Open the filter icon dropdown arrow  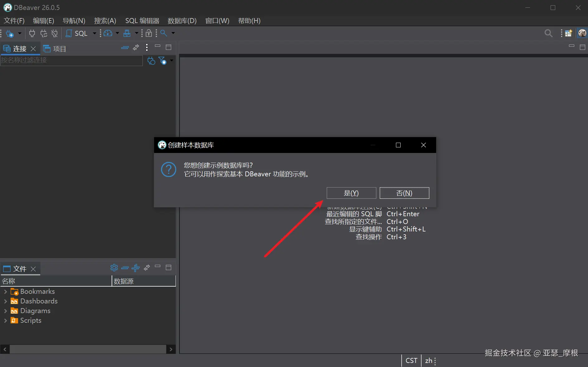[171, 60]
